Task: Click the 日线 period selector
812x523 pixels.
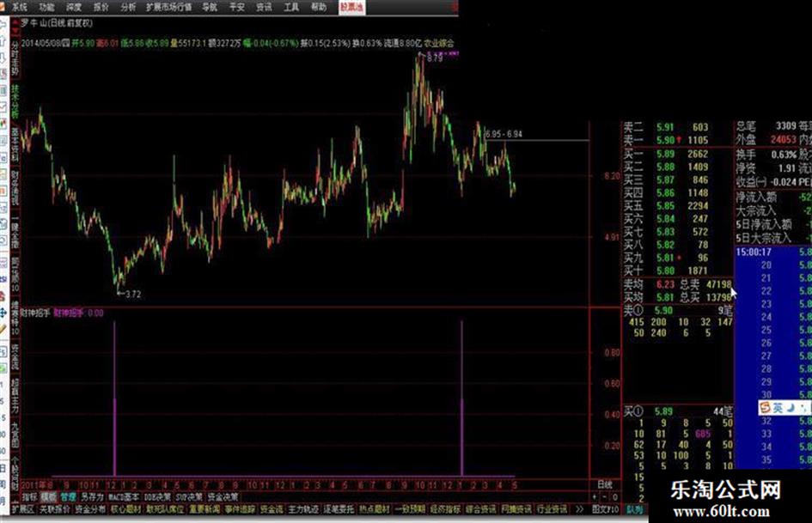Action: 604,484
